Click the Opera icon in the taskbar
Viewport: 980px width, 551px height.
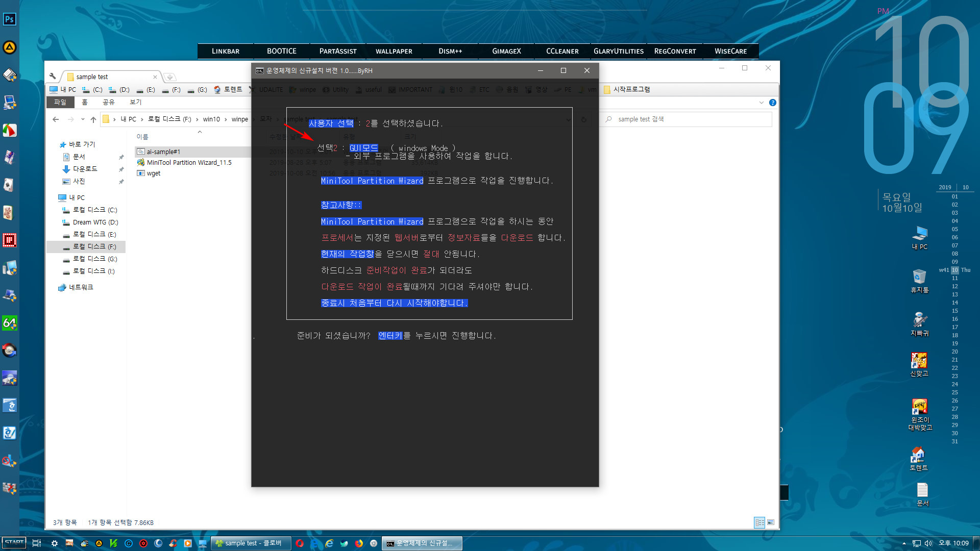point(300,543)
